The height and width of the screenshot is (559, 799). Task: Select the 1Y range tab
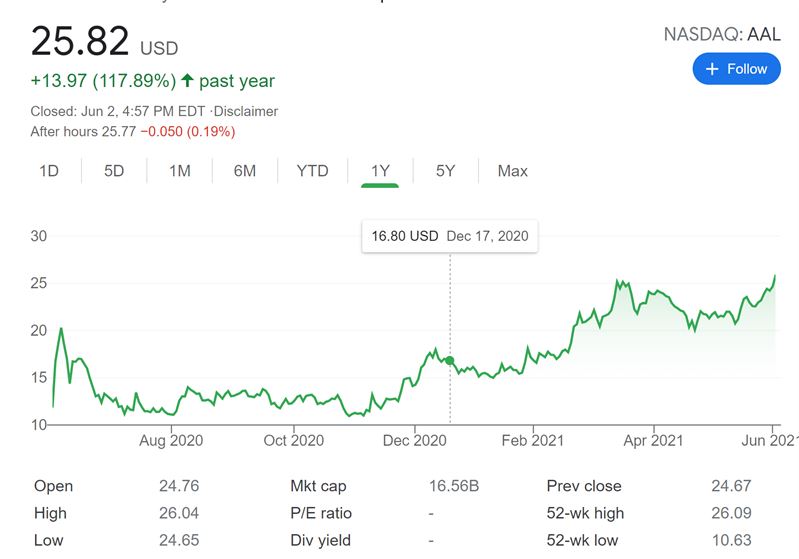coord(380,171)
